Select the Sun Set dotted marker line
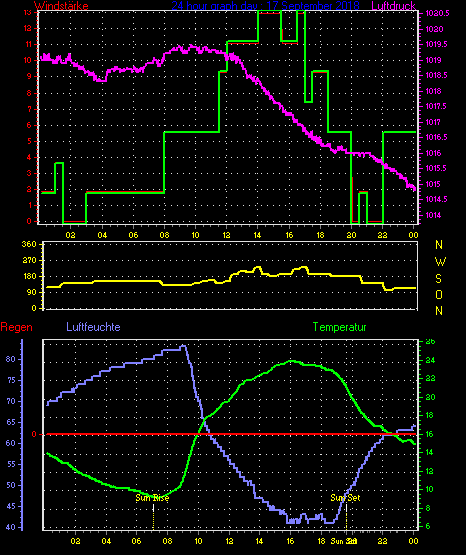The height and width of the screenshot is (555, 466). pos(346,517)
